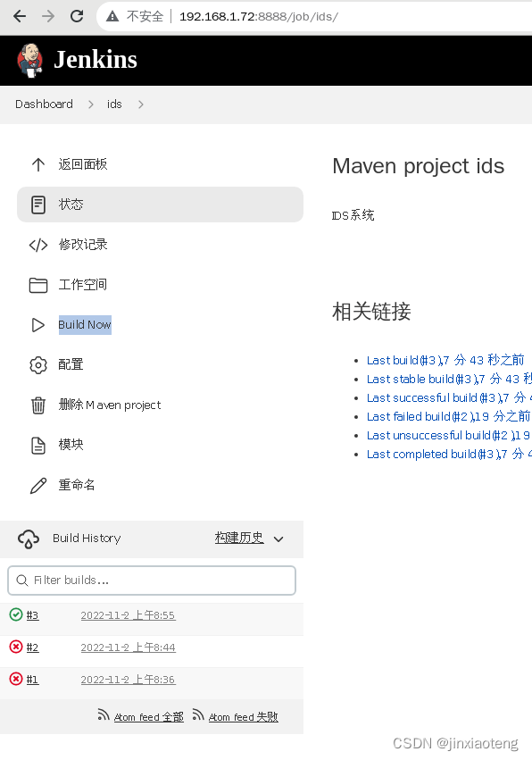Choose the 重命名 sidebar item
The width and height of the screenshot is (532, 760).
click(77, 485)
